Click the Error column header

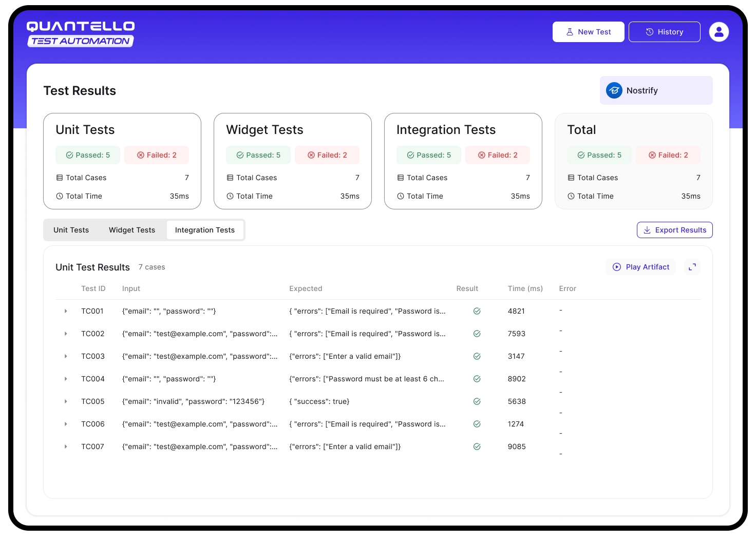(568, 288)
